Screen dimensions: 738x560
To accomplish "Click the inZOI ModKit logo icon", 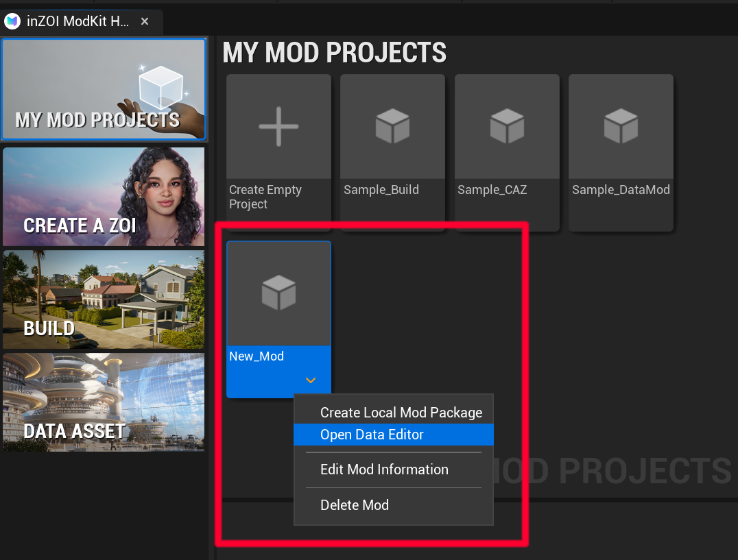I will click(x=12, y=21).
